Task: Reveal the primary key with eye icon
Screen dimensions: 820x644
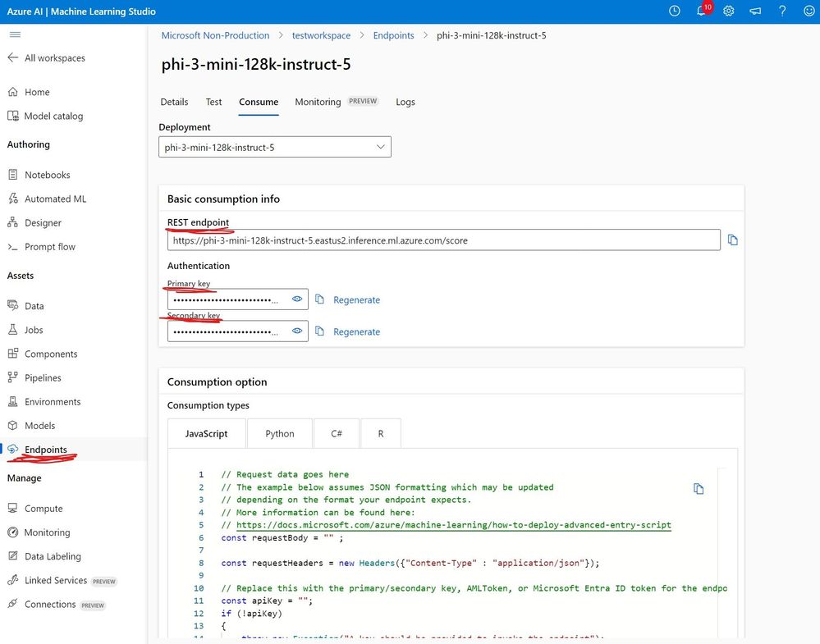Action: 297,299
